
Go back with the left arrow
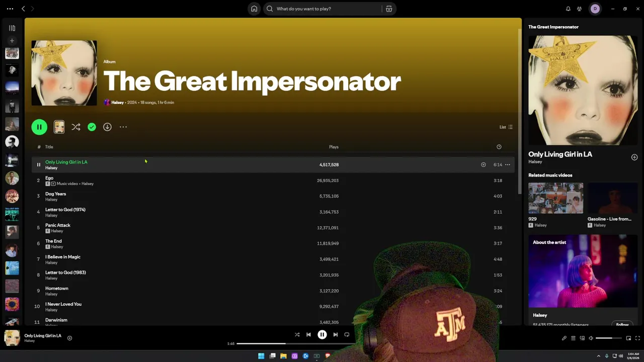[x=23, y=9]
